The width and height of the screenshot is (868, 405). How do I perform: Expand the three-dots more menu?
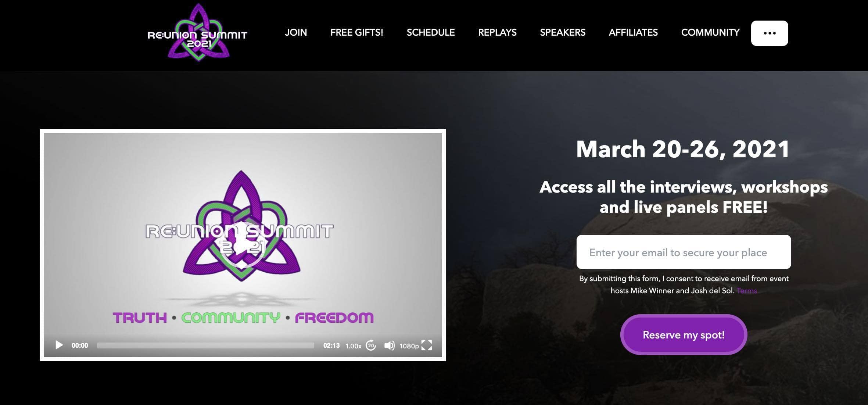point(770,33)
